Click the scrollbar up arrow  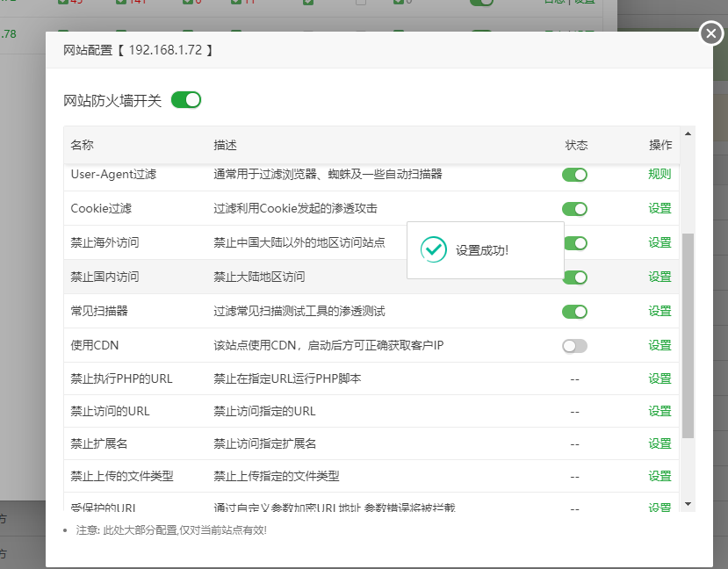tap(688, 133)
